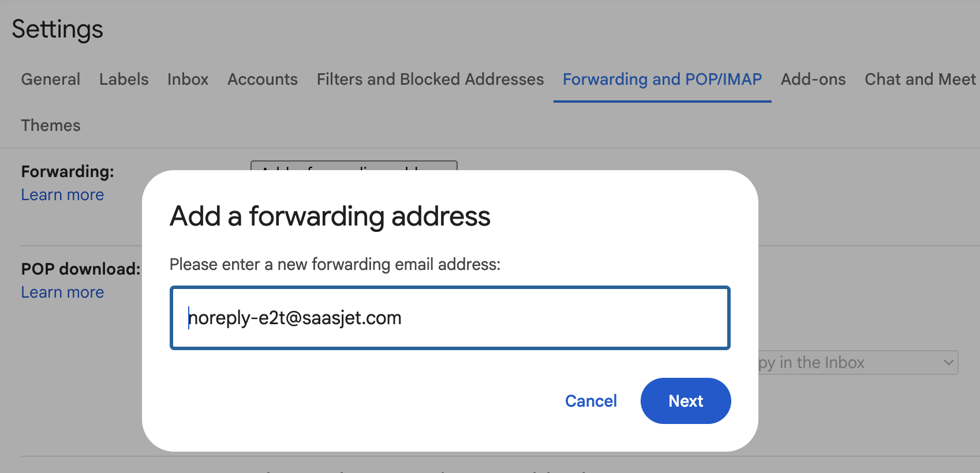Select Filters and Blocked Addresses tab
Screen dimensions: 980x473
click(x=430, y=79)
